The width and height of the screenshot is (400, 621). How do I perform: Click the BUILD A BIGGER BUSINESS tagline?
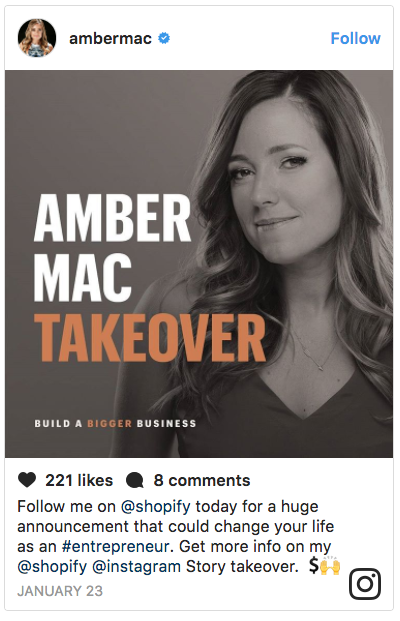coord(115,423)
